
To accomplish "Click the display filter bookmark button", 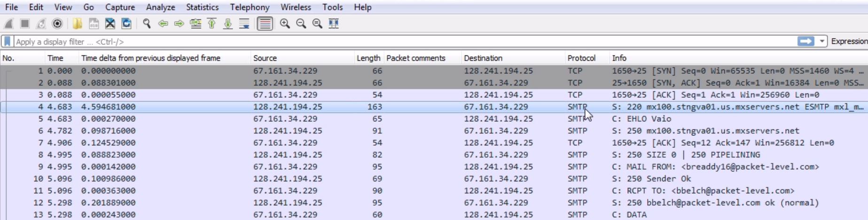I will pyautogui.click(x=8, y=41).
